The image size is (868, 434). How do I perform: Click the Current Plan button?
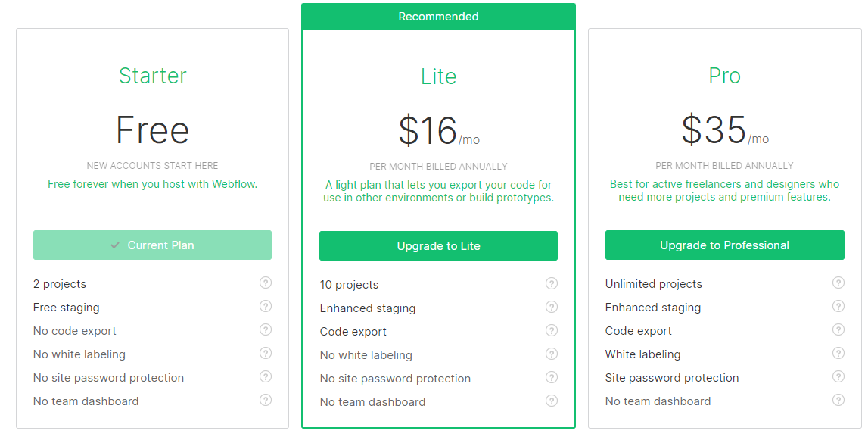click(x=152, y=245)
